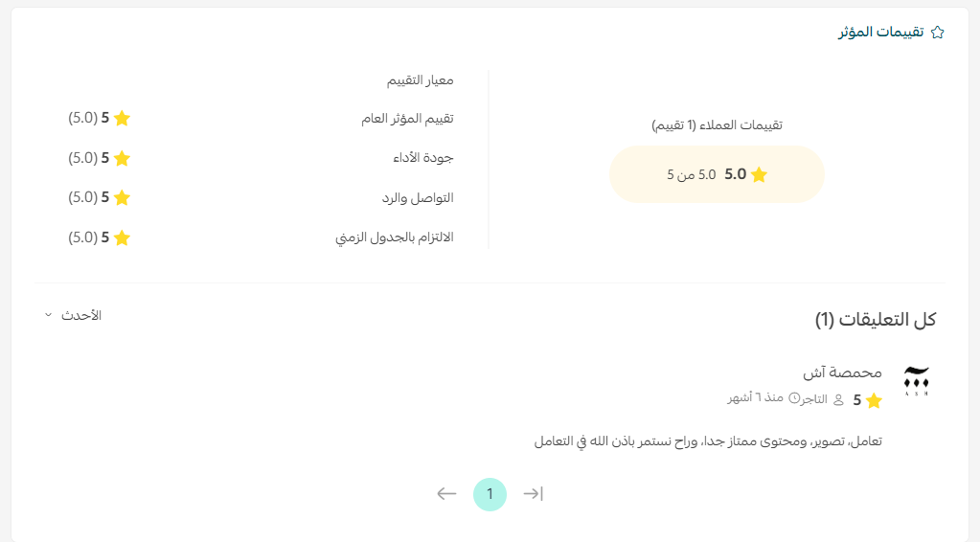The image size is (980, 542).
Task: Select page 1 in pagination
Action: (490, 494)
